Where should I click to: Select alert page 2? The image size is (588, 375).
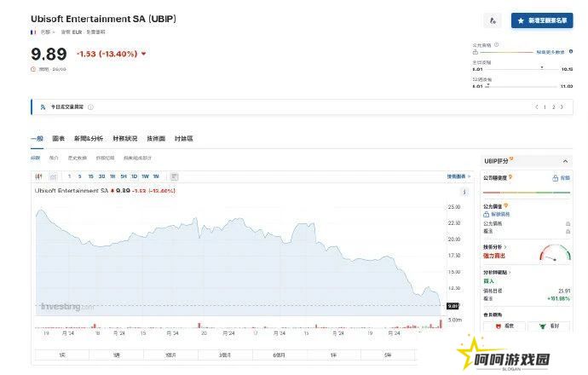pyautogui.click(x=554, y=107)
